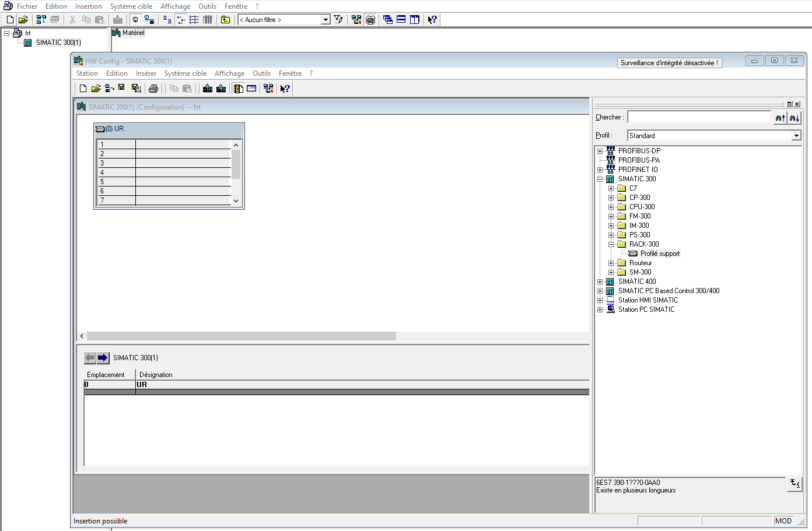Select slot 4 in the UR rack

(x=165, y=173)
